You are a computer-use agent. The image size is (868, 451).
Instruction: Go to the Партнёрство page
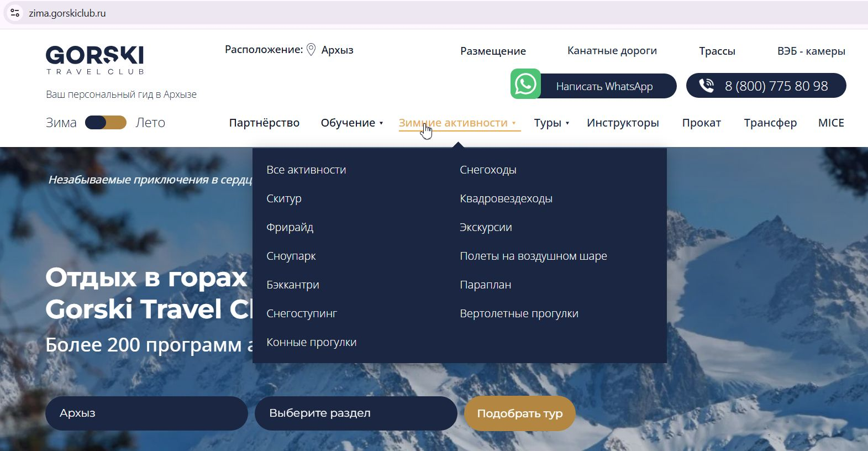click(x=264, y=123)
